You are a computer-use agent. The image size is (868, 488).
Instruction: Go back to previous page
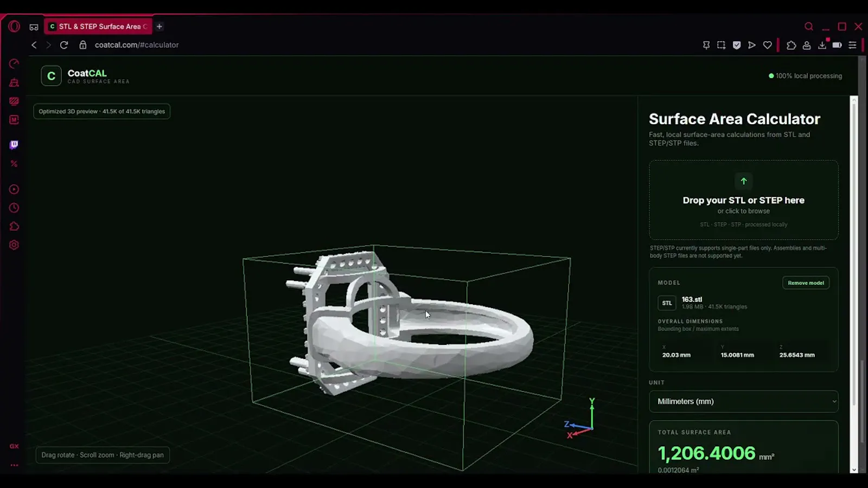pos(34,45)
